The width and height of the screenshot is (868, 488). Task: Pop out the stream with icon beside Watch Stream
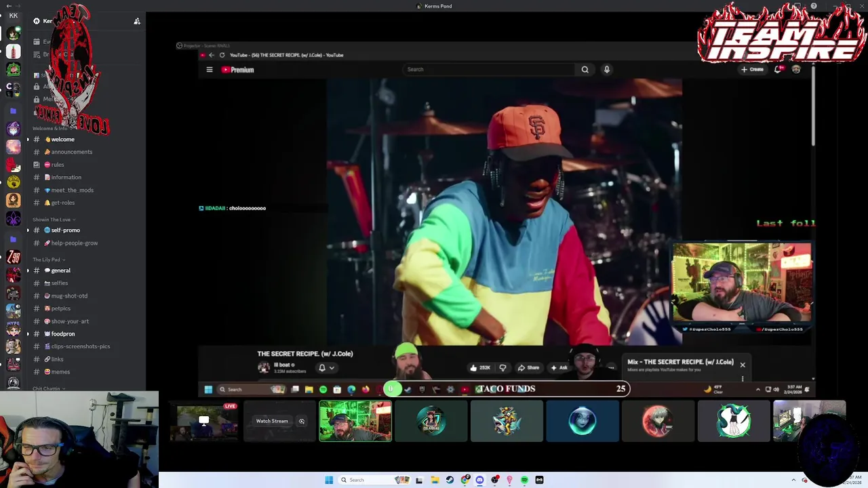coord(302,421)
